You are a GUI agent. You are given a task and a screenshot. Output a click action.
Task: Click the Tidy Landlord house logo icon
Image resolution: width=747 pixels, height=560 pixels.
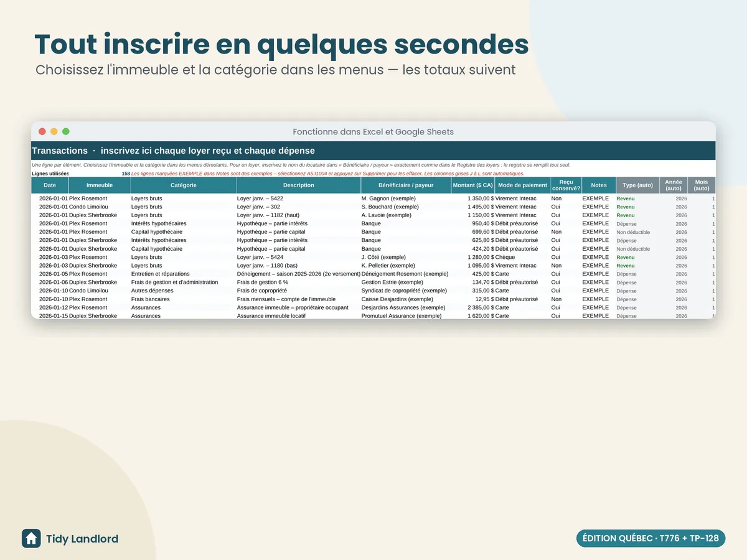tap(31, 539)
